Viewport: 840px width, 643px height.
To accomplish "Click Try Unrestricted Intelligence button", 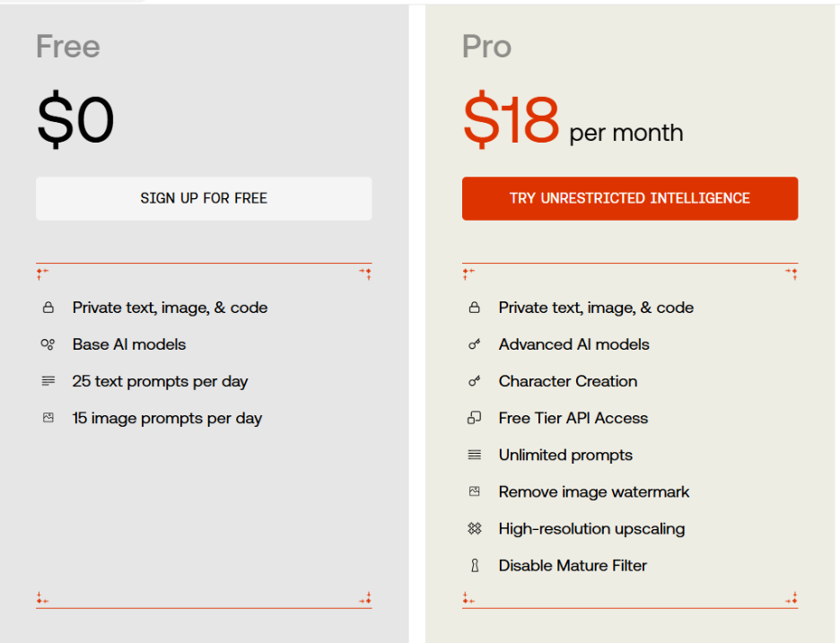I will (630, 198).
